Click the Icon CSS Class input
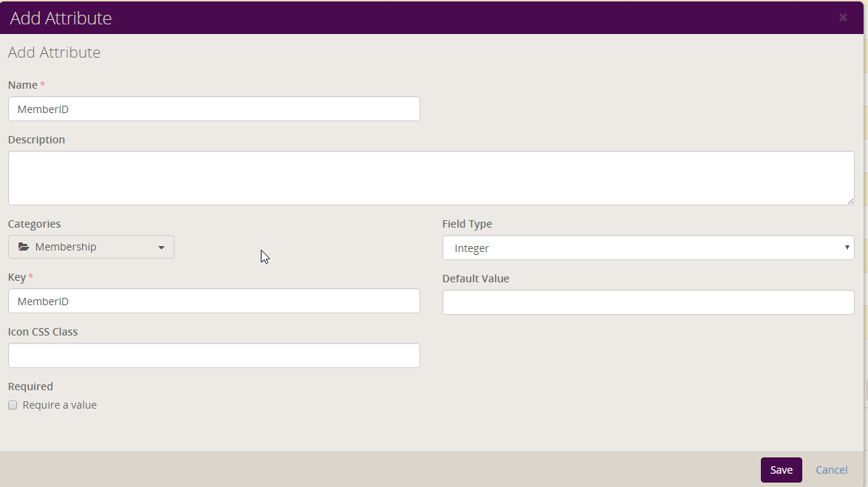The height and width of the screenshot is (487, 868). 213,355
